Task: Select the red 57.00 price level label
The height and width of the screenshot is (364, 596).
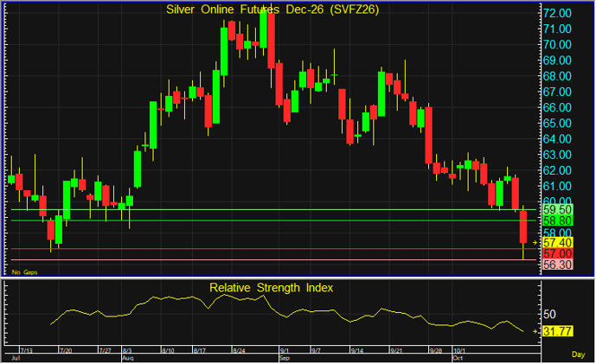Action: 557,253
